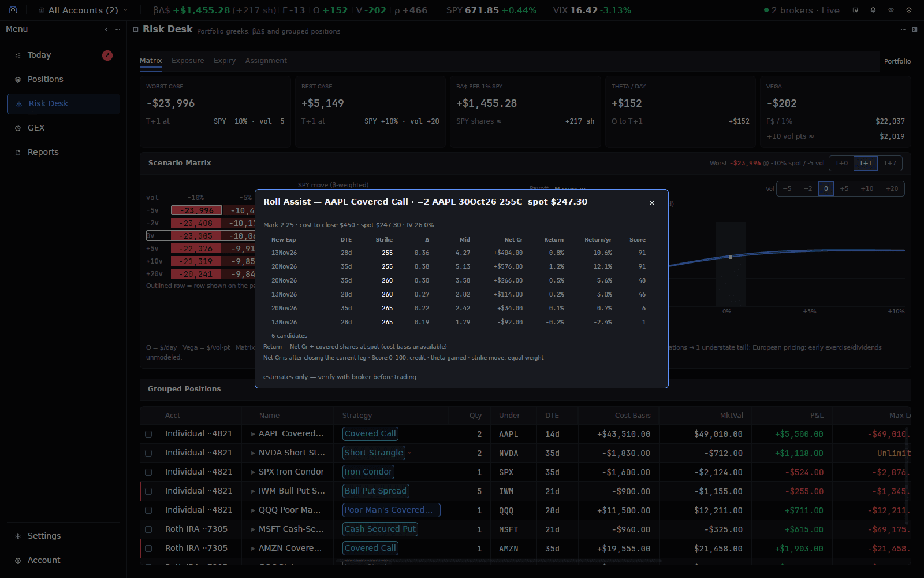Set Vol shift to +20
The image size is (924, 578).
[892, 188]
